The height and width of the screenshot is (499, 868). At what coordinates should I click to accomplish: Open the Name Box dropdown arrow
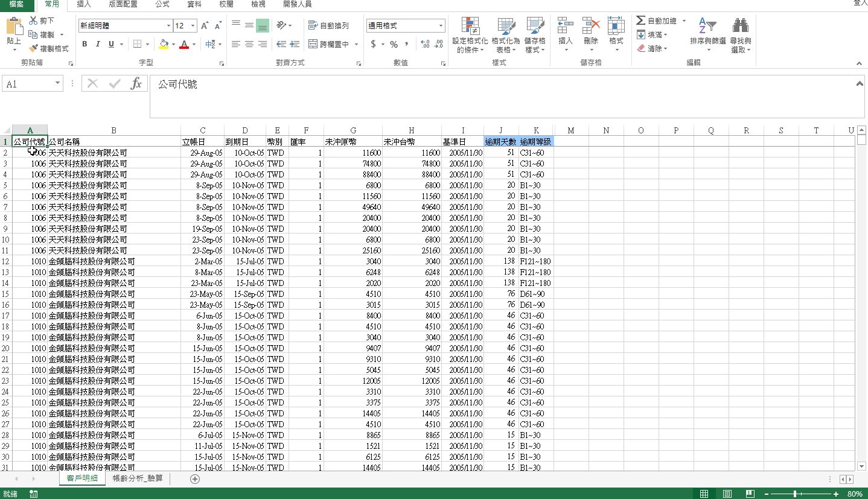[58, 84]
